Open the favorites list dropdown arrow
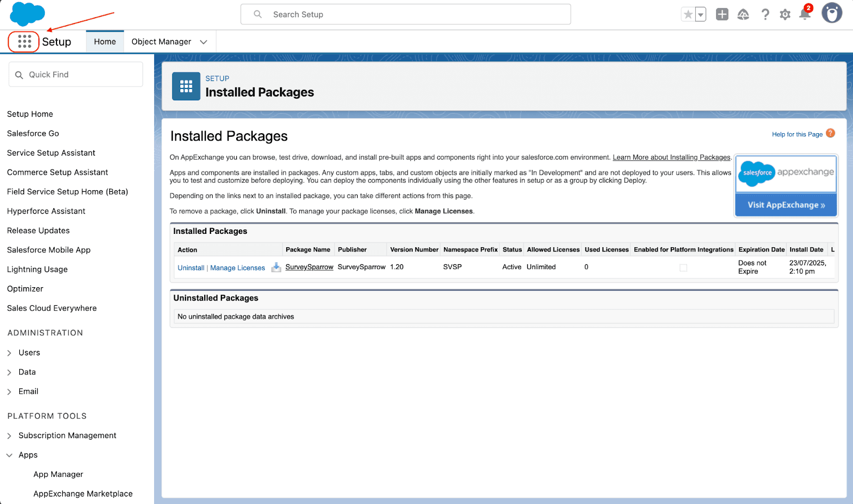This screenshot has height=504, width=853. [x=701, y=15]
